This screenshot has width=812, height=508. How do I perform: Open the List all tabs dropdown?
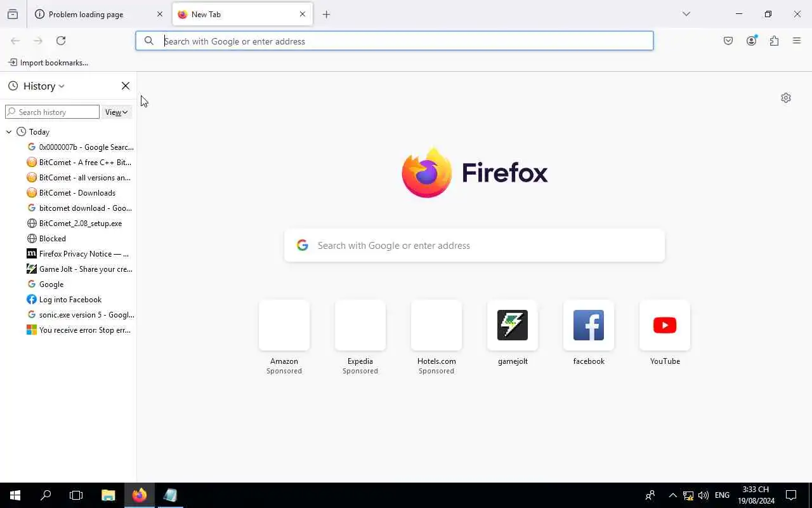point(686,14)
